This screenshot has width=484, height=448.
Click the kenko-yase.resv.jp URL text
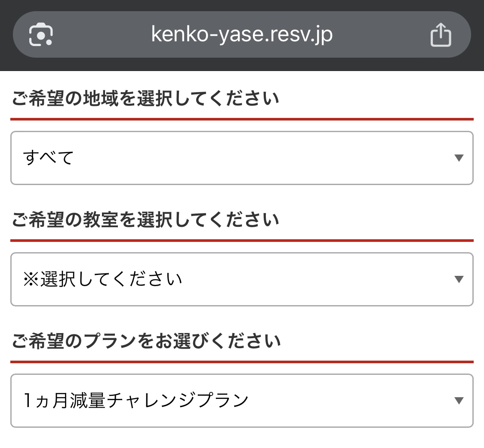pyautogui.click(x=242, y=34)
